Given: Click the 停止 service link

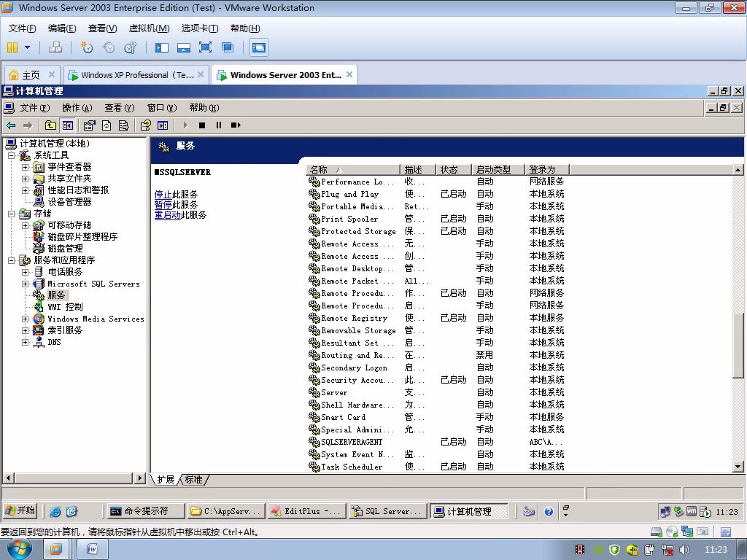Looking at the screenshot, I should (x=163, y=194).
